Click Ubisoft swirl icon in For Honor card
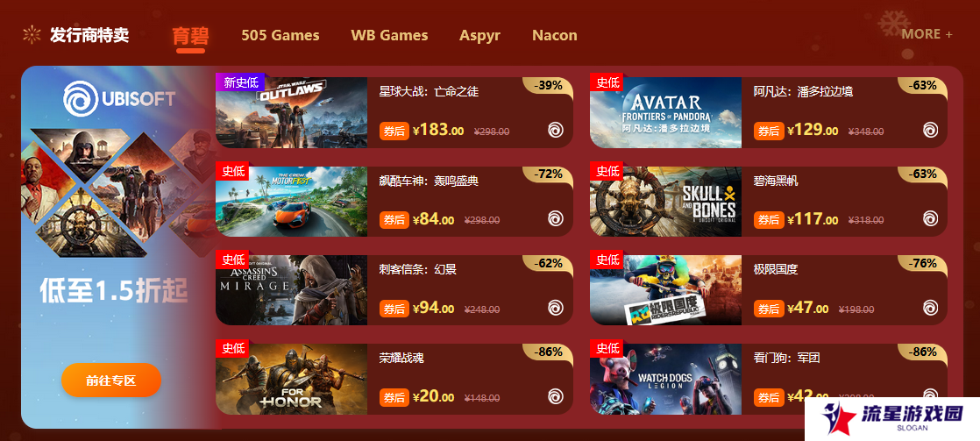The width and height of the screenshot is (980, 441). pyautogui.click(x=556, y=396)
